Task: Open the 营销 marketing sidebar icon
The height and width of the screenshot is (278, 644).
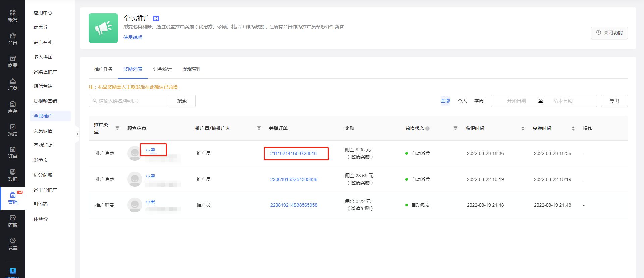Action: pyautogui.click(x=13, y=198)
